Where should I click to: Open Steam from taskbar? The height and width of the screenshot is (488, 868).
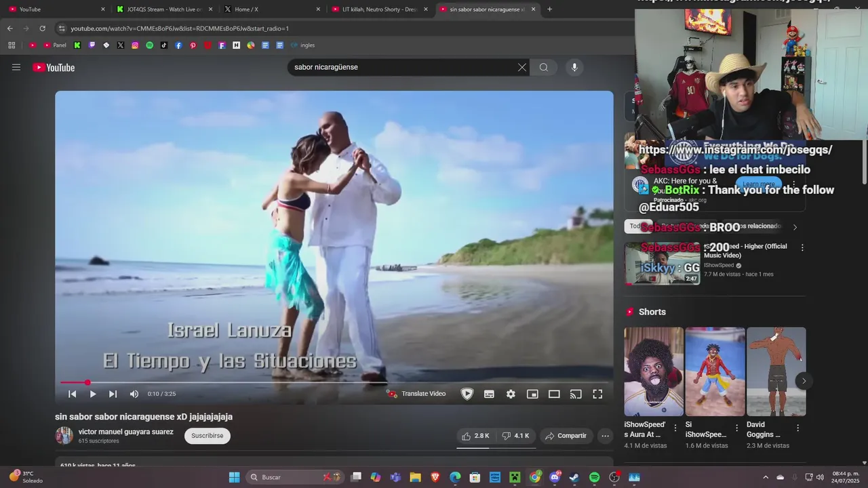(574, 477)
